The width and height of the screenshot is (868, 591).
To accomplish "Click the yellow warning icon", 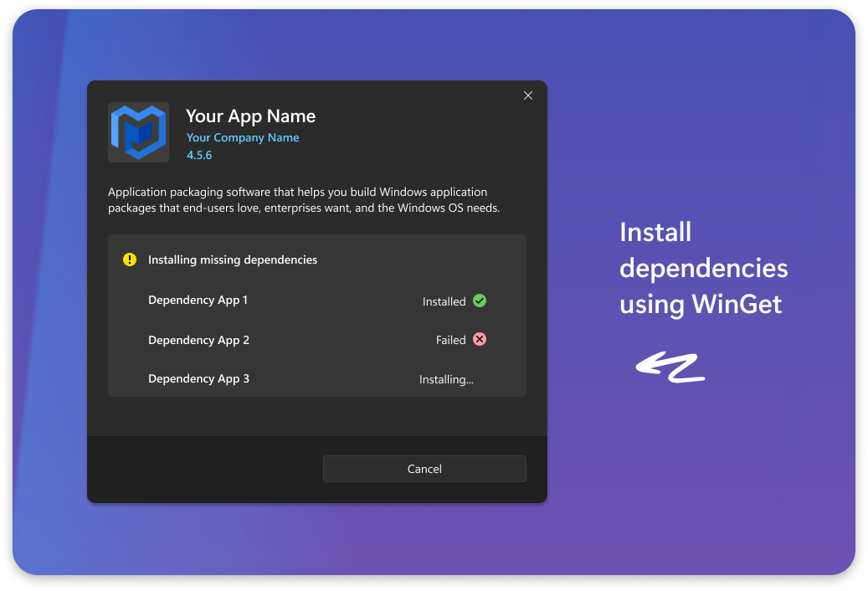I will (129, 260).
